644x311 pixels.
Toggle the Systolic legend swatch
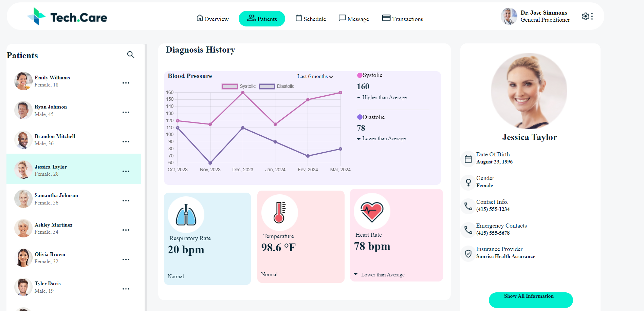click(230, 86)
